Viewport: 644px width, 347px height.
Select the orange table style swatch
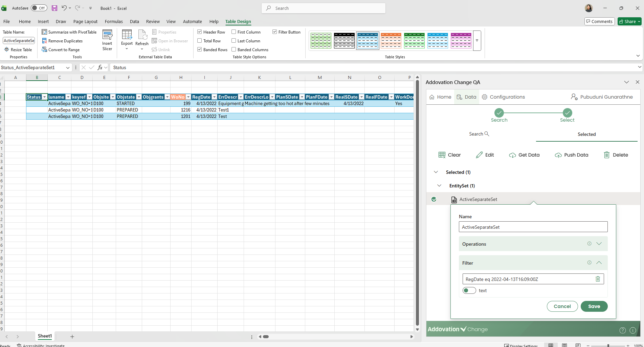[391, 41]
